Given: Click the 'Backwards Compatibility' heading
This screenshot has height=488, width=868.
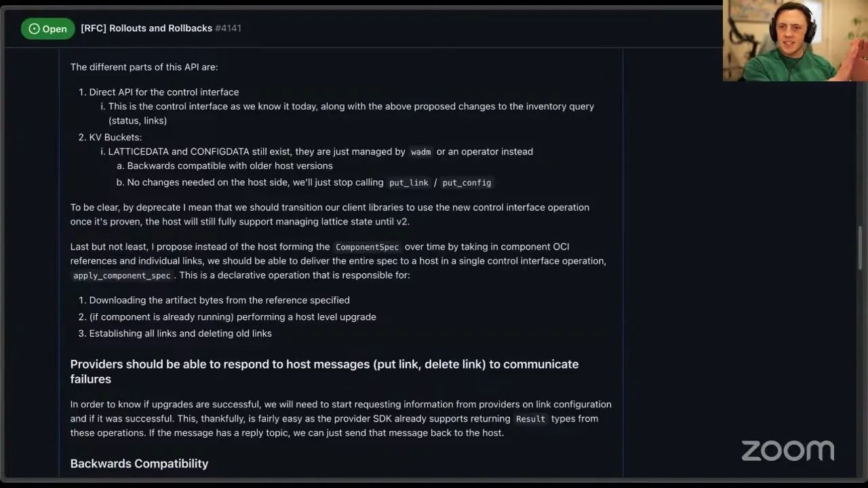Looking at the screenshot, I should tap(139, 464).
